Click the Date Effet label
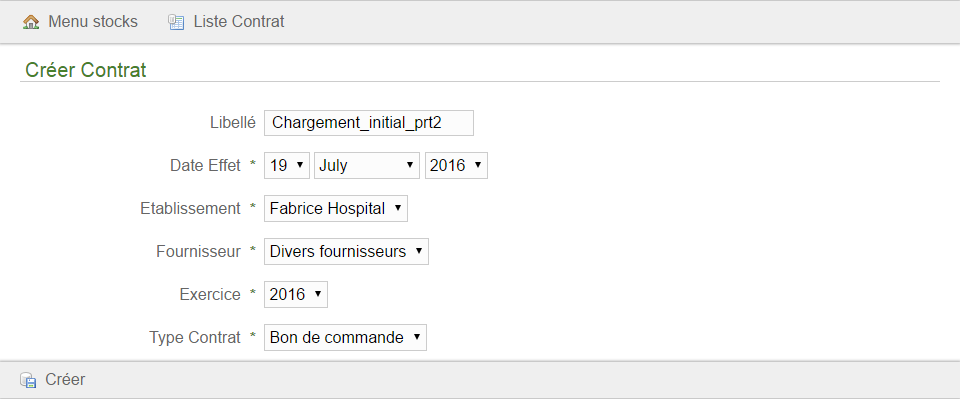Image resolution: width=960 pixels, height=399 pixels. [x=205, y=166]
